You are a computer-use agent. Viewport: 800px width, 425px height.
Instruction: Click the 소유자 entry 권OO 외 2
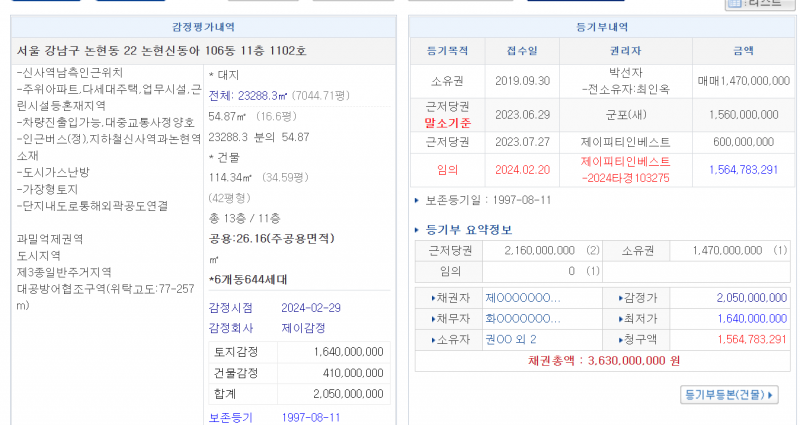[511, 339]
